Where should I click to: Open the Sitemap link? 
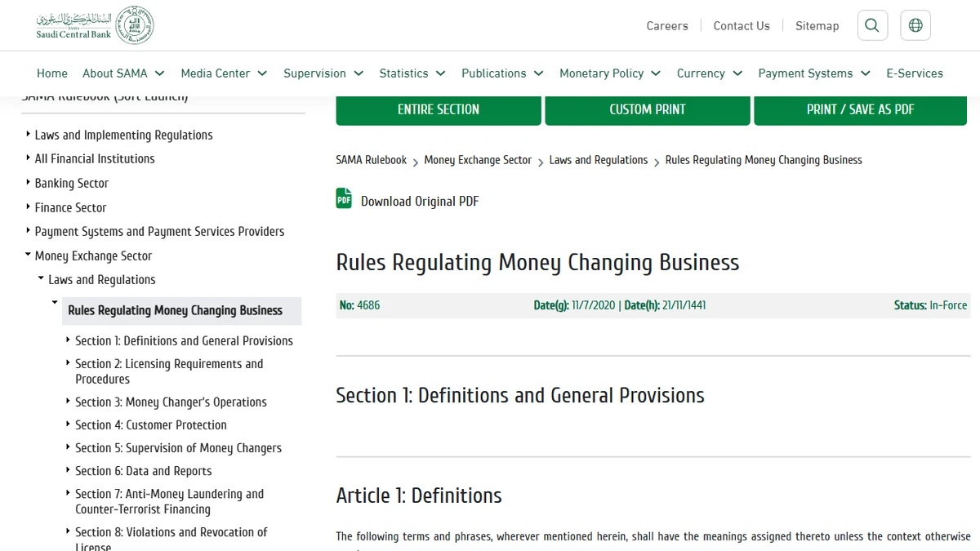pyautogui.click(x=817, y=26)
